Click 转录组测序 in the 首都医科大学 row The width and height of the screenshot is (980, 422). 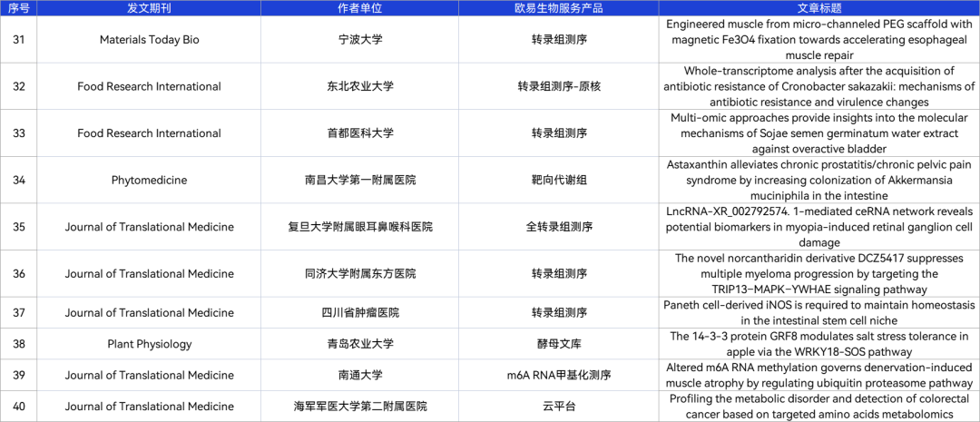pyautogui.click(x=559, y=133)
